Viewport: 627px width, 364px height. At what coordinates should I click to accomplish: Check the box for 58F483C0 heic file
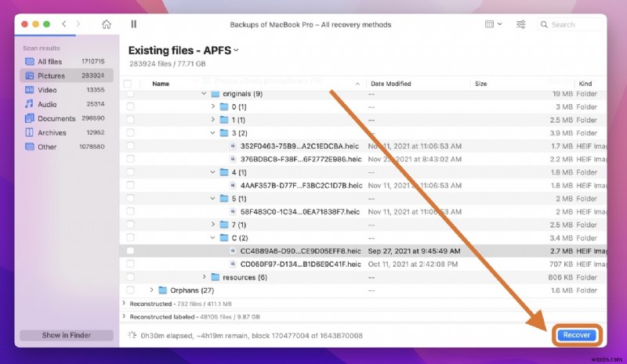(x=130, y=212)
